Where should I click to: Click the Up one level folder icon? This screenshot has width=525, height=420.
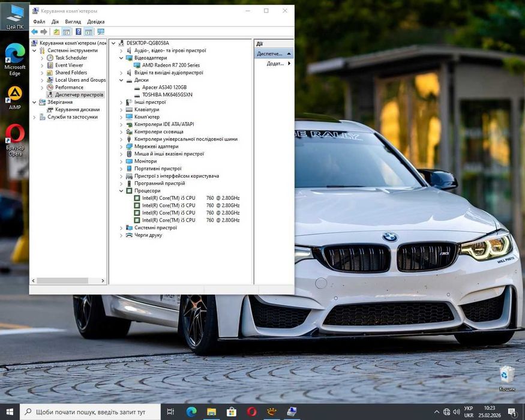pyautogui.click(x=56, y=32)
